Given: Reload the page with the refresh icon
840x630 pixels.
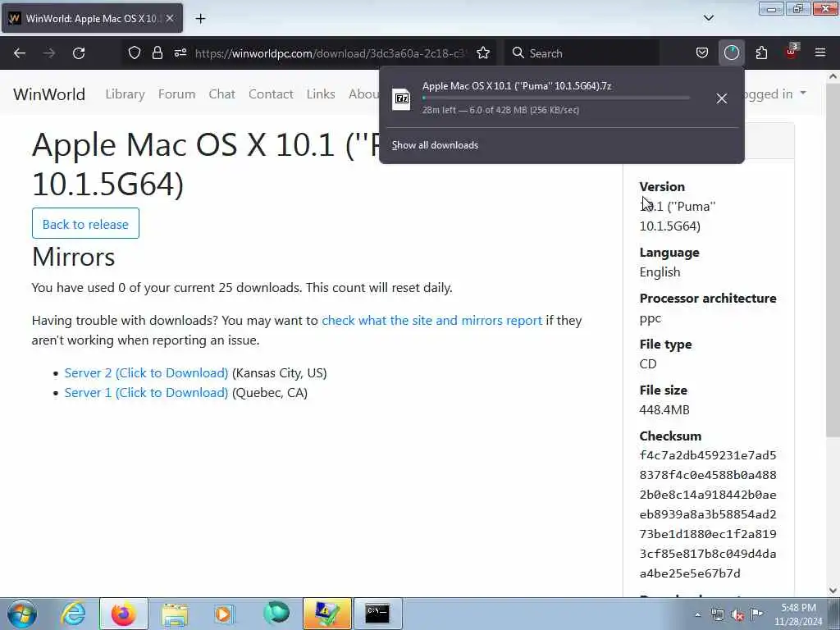Looking at the screenshot, I should click(x=79, y=53).
